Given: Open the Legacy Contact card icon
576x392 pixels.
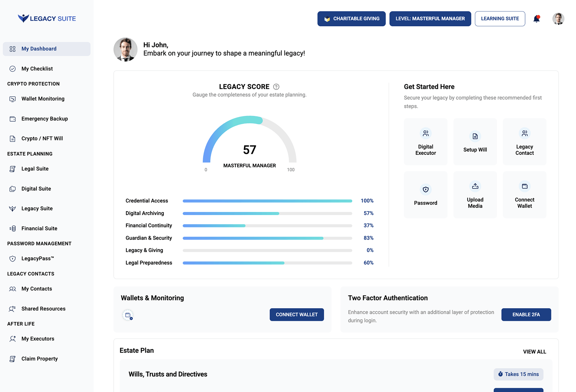Looking at the screenshot, I should pos(524,134).
